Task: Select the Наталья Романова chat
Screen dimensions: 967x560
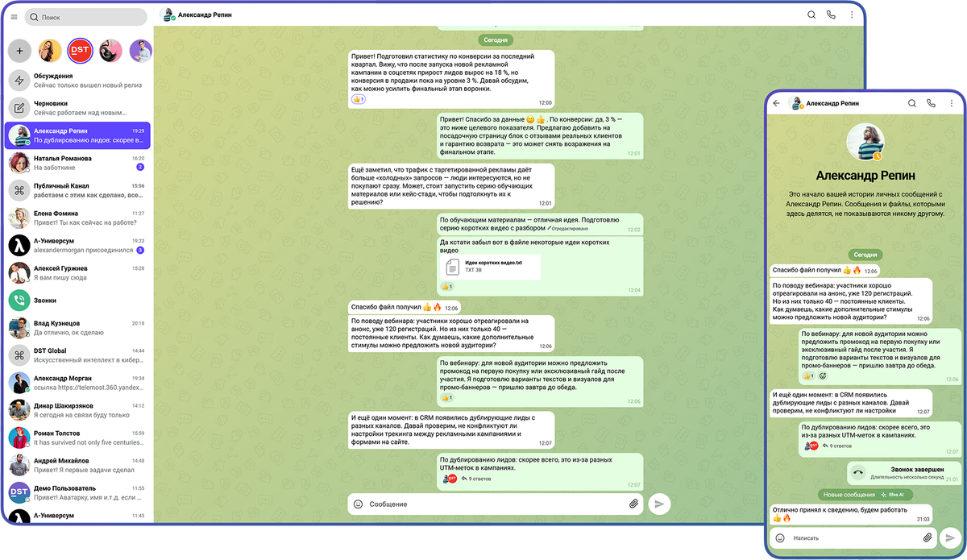Action: click(77, 163)
